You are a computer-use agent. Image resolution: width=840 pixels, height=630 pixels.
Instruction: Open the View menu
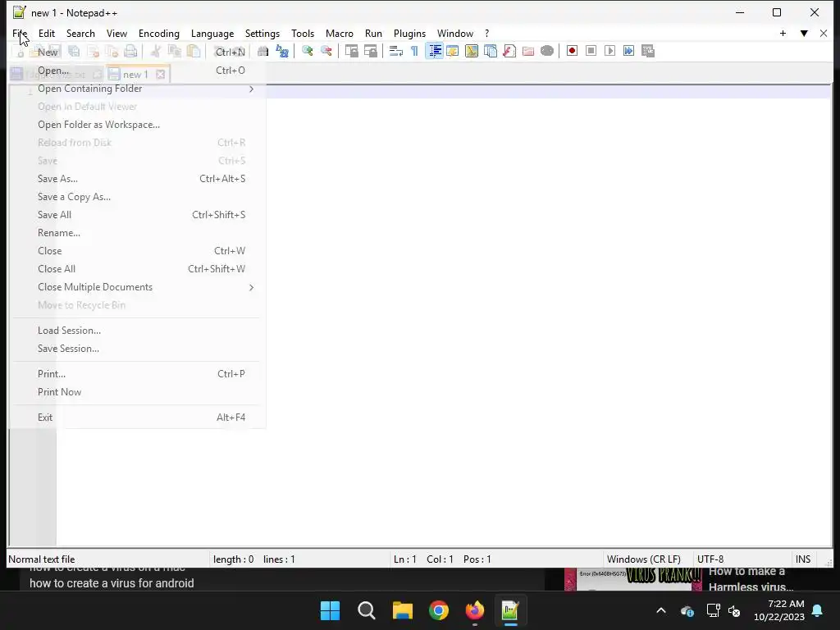[x=116, y=33]
